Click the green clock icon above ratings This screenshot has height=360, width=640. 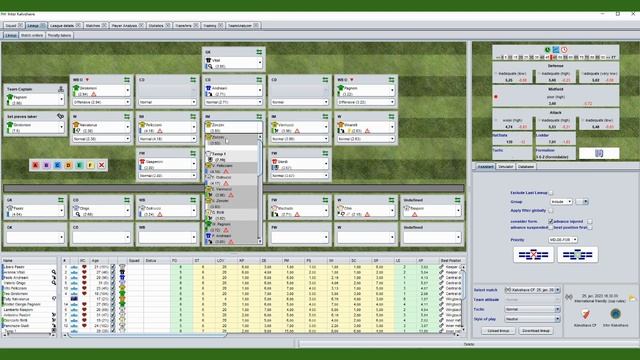[x=547, y=50]
